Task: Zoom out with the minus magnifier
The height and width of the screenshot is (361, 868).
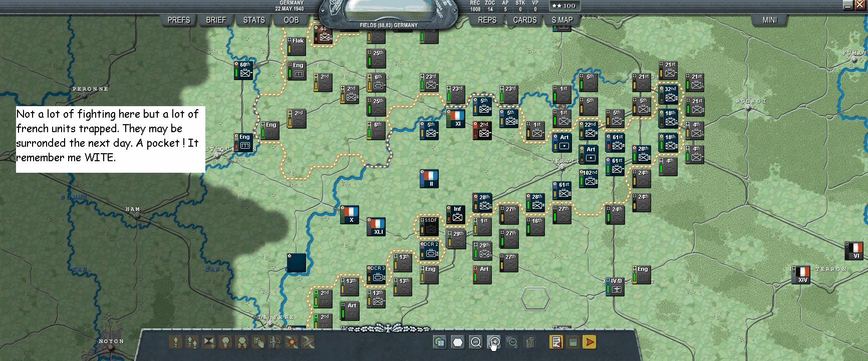Action: 476,342
